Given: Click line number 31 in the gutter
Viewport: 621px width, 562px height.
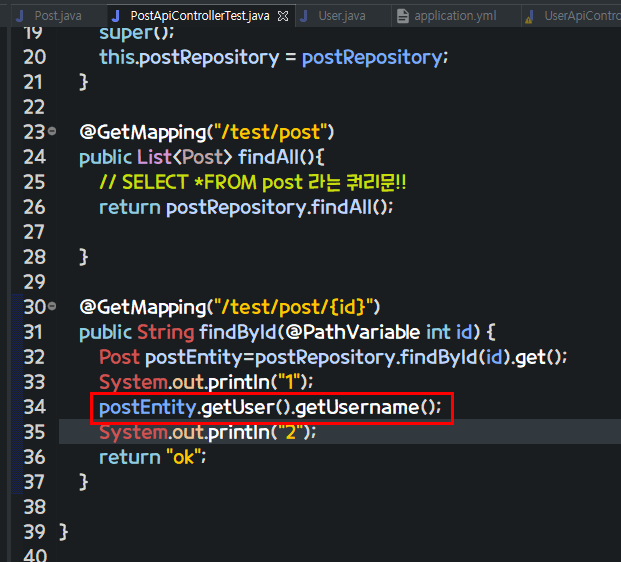Looking at the screenshot, I should 34,332.
